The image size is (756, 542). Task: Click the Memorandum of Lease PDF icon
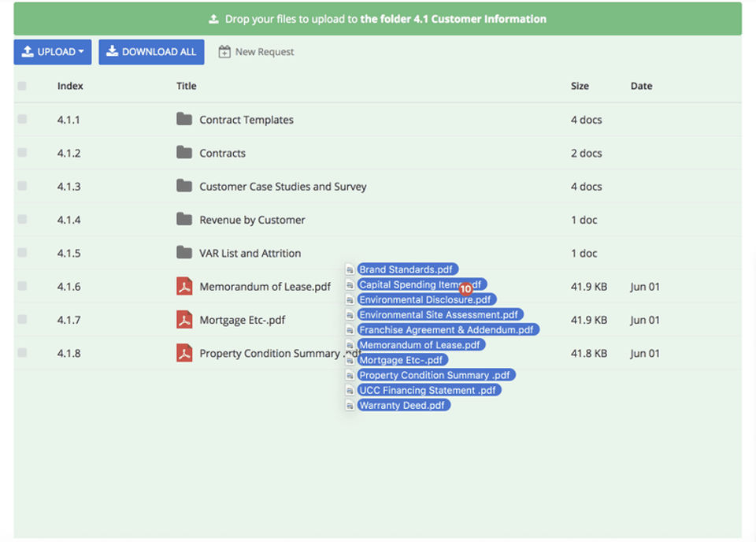click(184, 287)
